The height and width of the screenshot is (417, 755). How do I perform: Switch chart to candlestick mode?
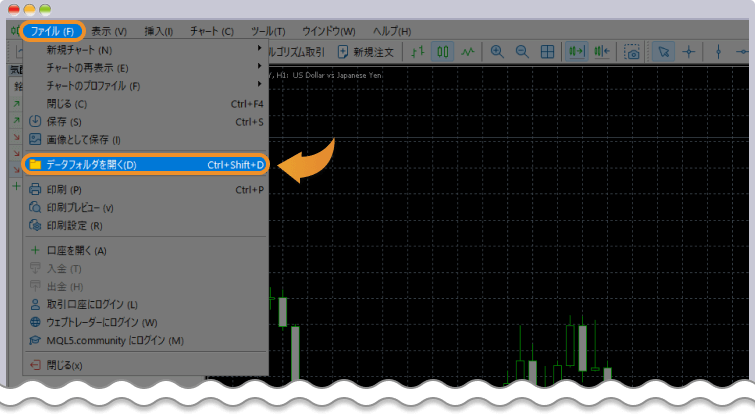pos(442,51)
